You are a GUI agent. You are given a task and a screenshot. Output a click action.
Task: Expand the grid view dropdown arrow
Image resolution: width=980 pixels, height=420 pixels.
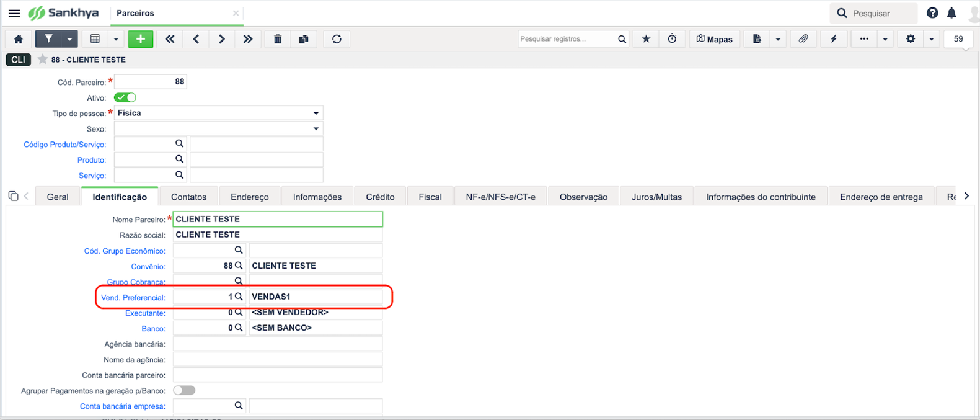point(116,39)
